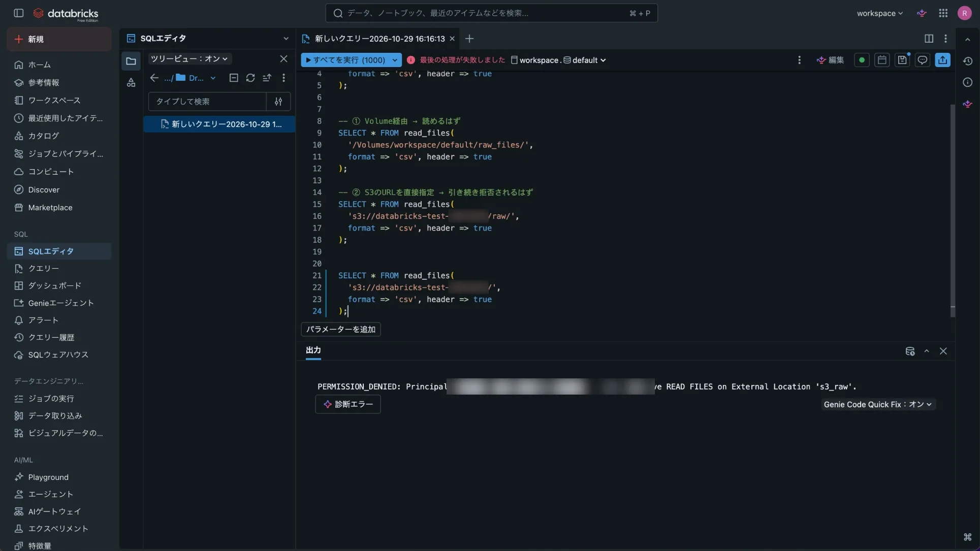
Task: Expand the workspace dropdown in top bar
Action: 879,13
